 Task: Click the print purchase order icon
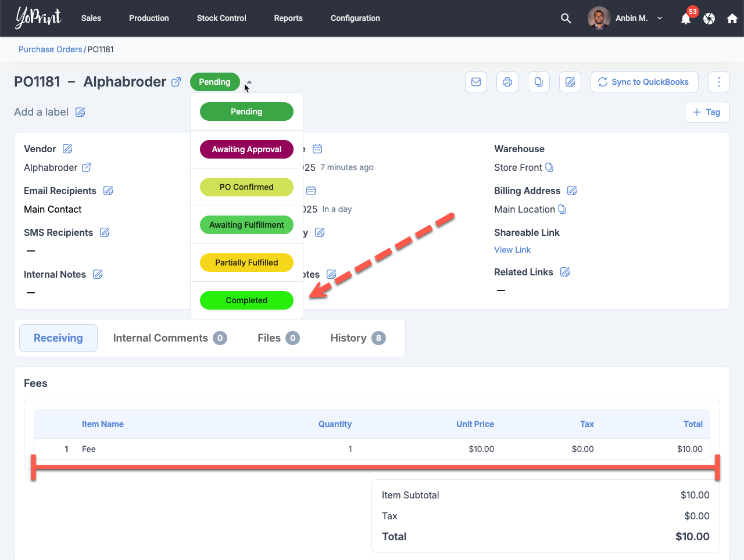(x=507, y=82)
